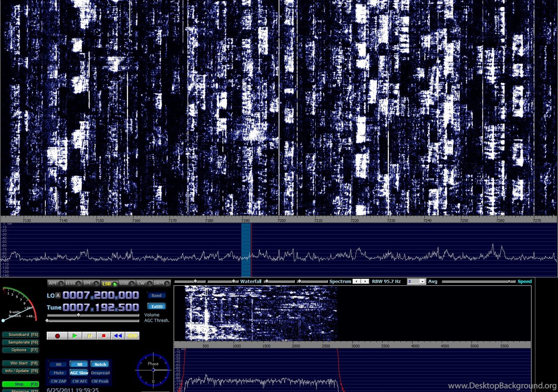Click 7150 on the RF frequency scale
The image size is (558, 392).
click(x=100, y=220)
